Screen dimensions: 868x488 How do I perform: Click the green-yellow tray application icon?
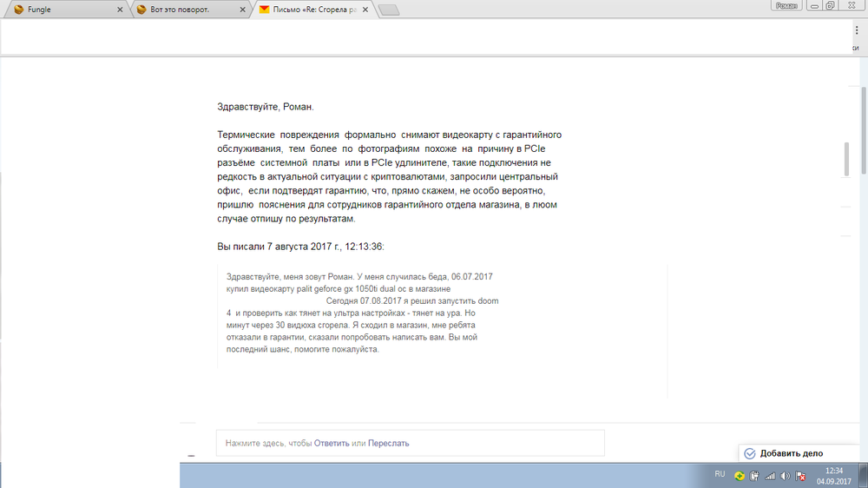(x=740, y=476)
